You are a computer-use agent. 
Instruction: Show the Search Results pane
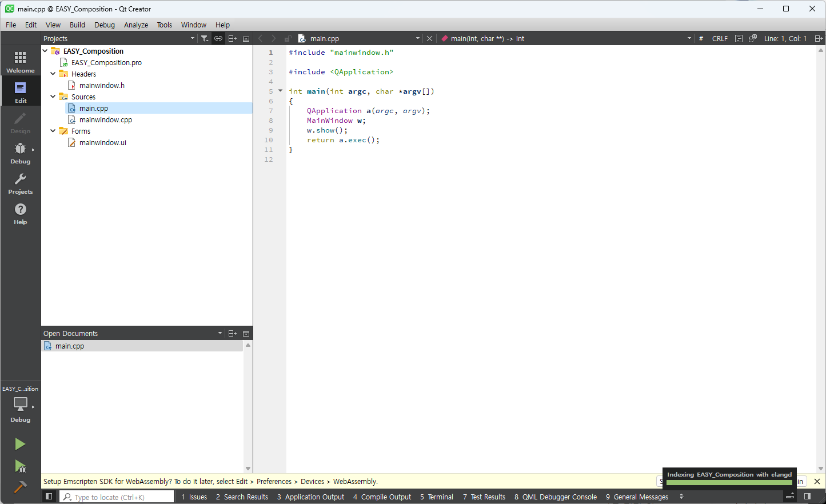(242, 497)
